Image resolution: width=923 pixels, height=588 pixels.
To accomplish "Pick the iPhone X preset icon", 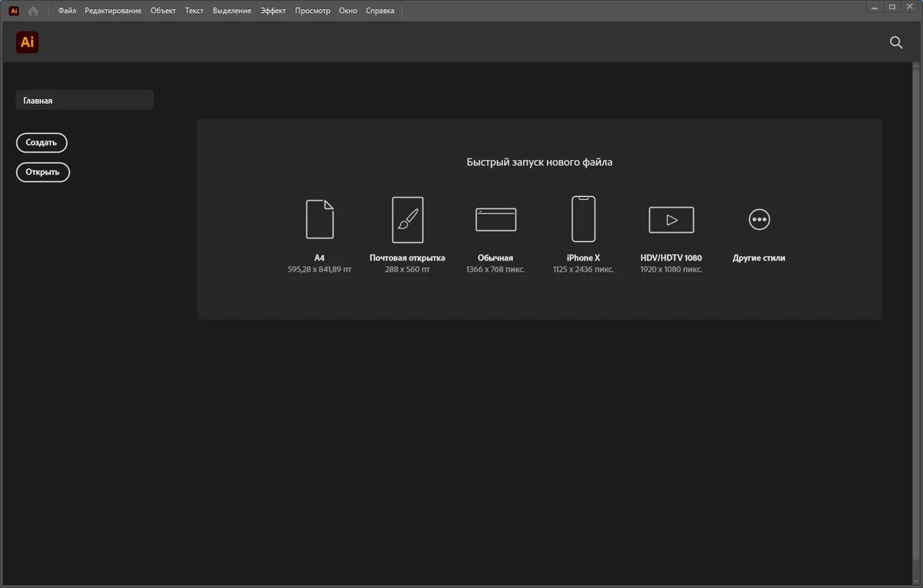I will click(583, 219).
